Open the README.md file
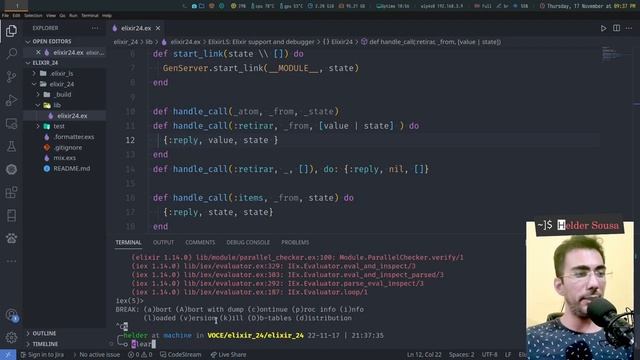 [x=71, y=169]
